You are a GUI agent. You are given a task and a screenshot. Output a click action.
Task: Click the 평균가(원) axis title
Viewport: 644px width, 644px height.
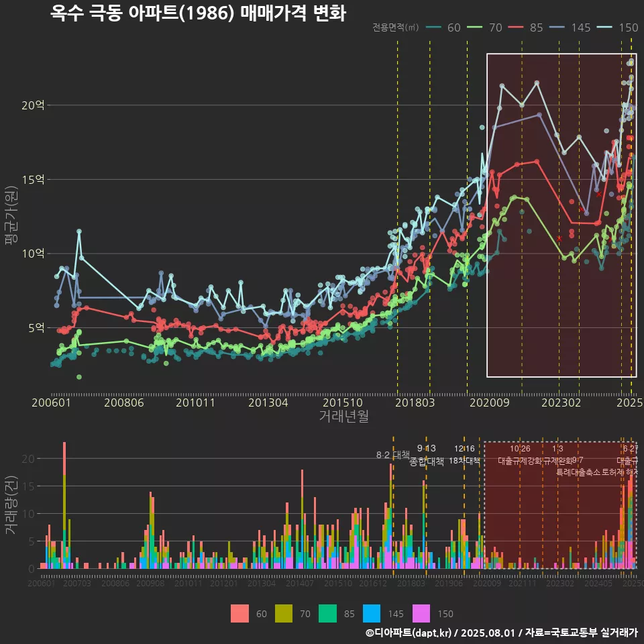11,215
